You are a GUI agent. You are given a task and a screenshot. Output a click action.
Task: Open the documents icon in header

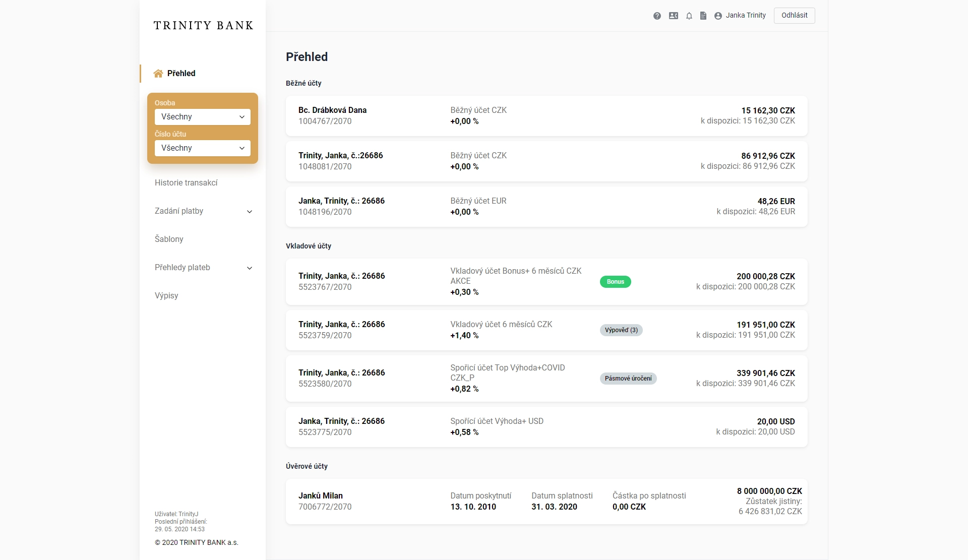pos(703,16)
